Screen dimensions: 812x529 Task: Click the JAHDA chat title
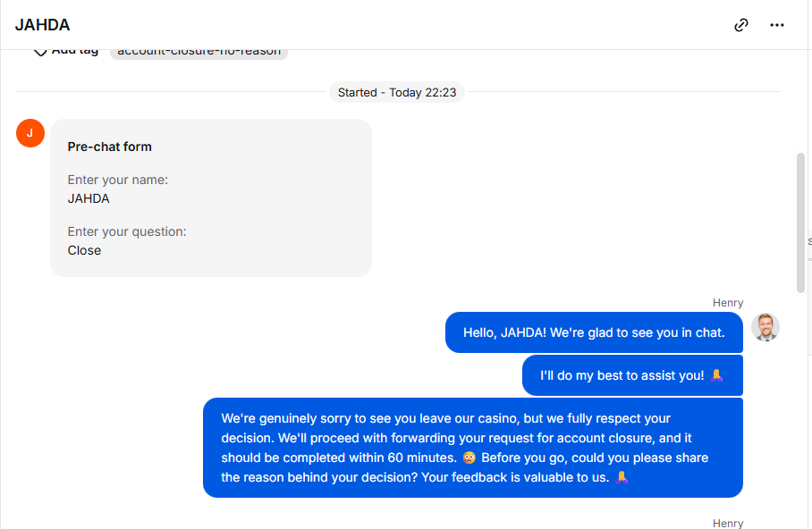tap(43, 25)
